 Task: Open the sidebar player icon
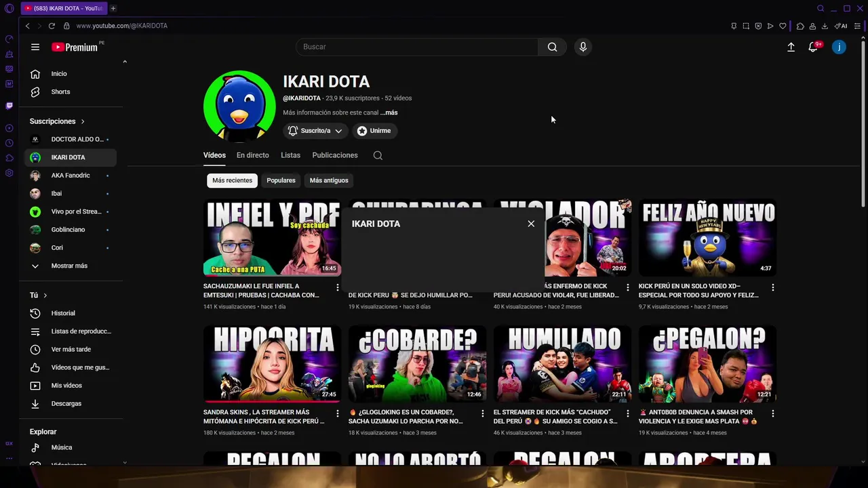[x=9, y=128]
